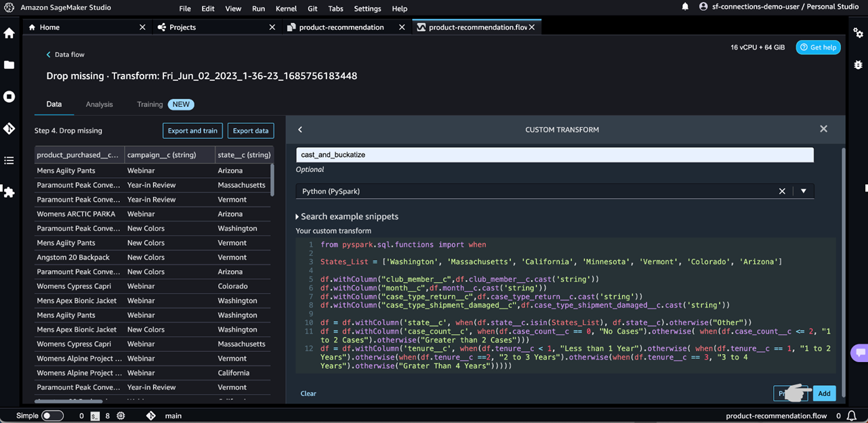Screen dimensions: 868x423
Task: Open the Git sidebar icon
Action: click(9, 129)
